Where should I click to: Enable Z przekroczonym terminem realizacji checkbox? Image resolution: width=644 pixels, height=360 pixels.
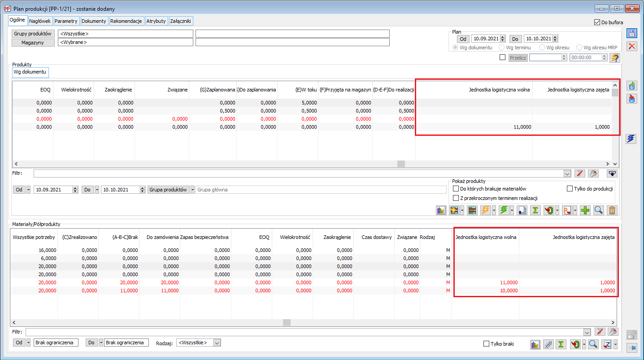456,198
